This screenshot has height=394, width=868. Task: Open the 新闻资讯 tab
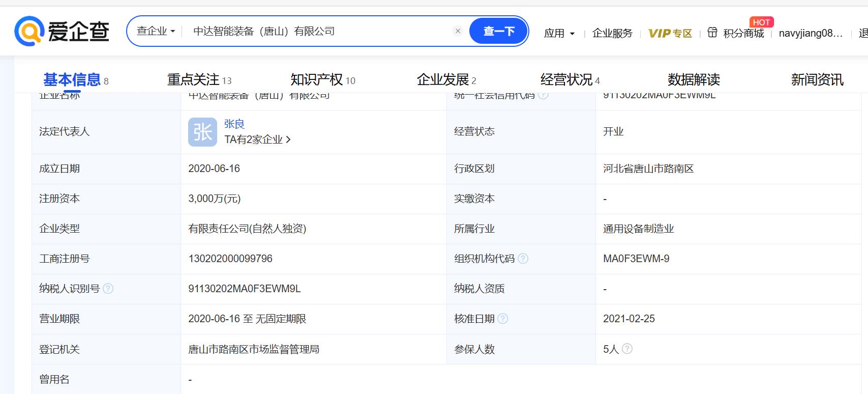[817, 80]
